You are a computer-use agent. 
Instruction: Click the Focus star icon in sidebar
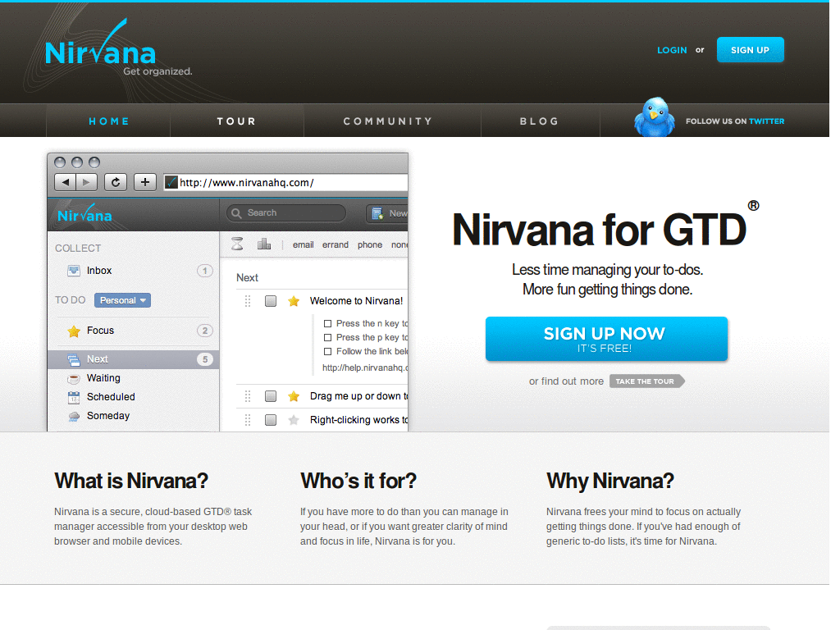(x=74, y=331)
